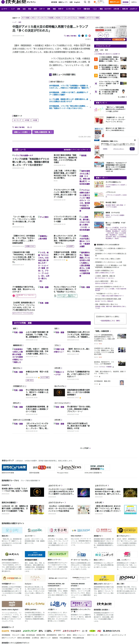Share article on X icon

click(83, 36)
